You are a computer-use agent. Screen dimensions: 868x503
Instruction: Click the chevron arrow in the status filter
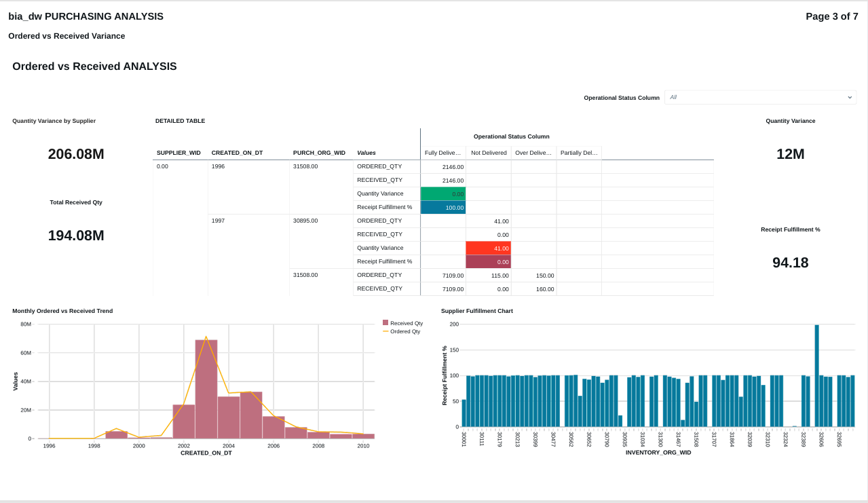click(x=849, y=97)
